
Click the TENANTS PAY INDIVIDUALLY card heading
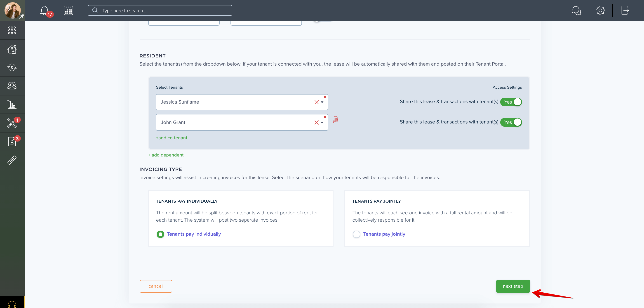pos(187,201)
